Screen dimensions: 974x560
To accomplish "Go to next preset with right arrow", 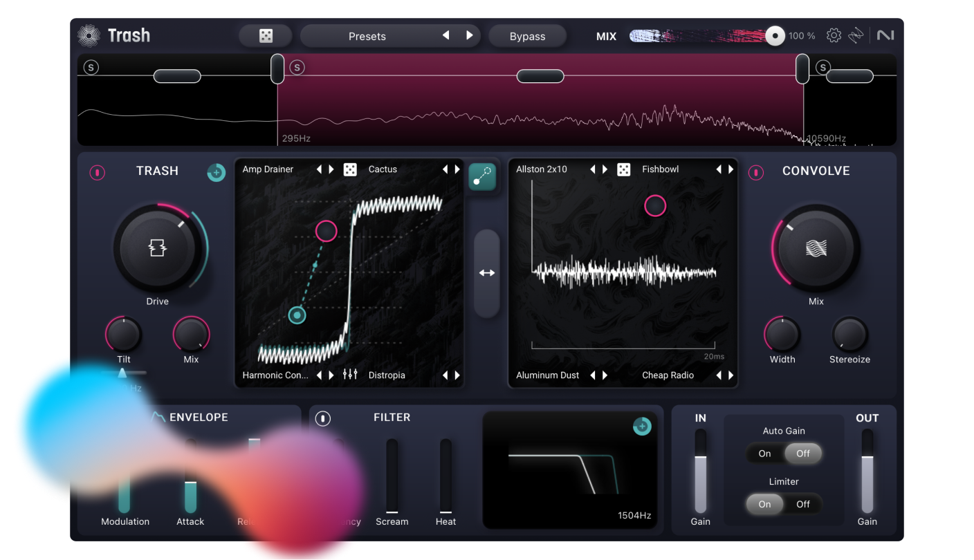I will pos(470,35).
